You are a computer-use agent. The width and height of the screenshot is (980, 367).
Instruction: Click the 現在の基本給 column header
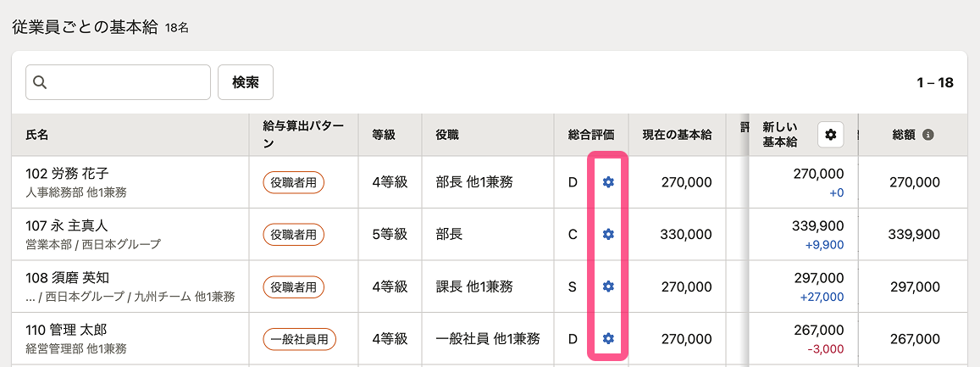pyautogui.click(x=676, y=135)
